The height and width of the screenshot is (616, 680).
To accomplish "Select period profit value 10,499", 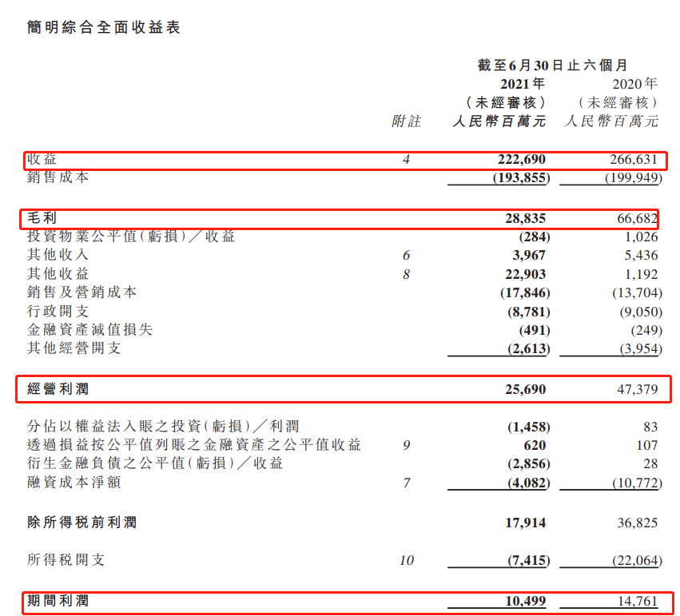I will (525, 602).
